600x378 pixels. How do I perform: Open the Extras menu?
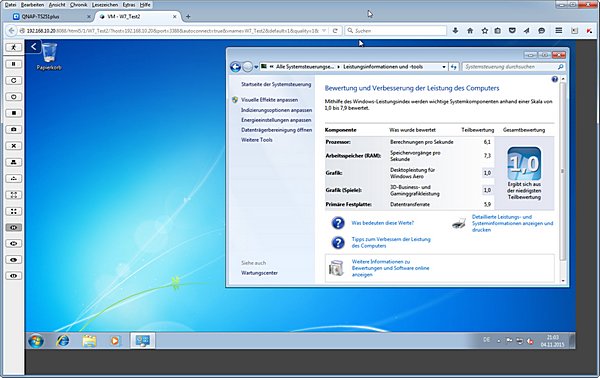coord(129,5)
